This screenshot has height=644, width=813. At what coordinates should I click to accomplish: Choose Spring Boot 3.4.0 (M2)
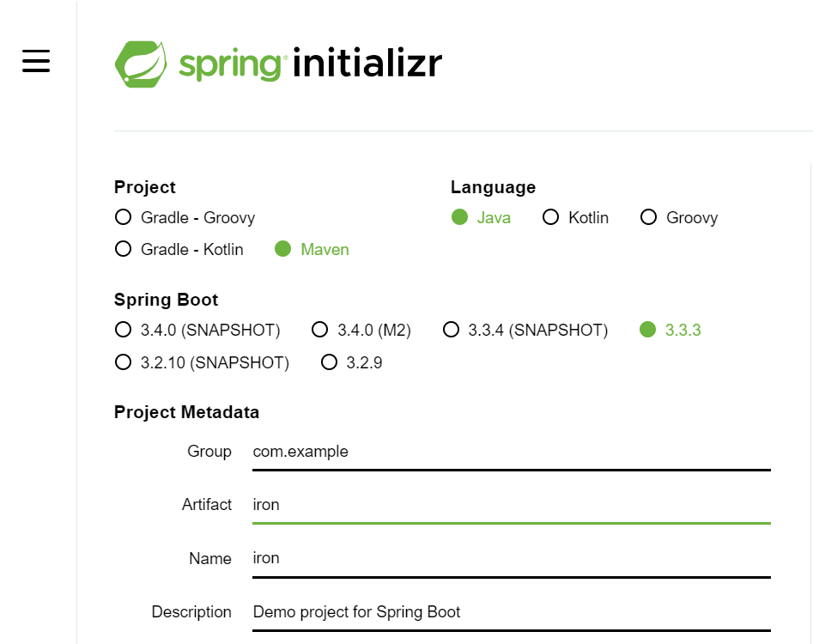[x=320, y=330]
